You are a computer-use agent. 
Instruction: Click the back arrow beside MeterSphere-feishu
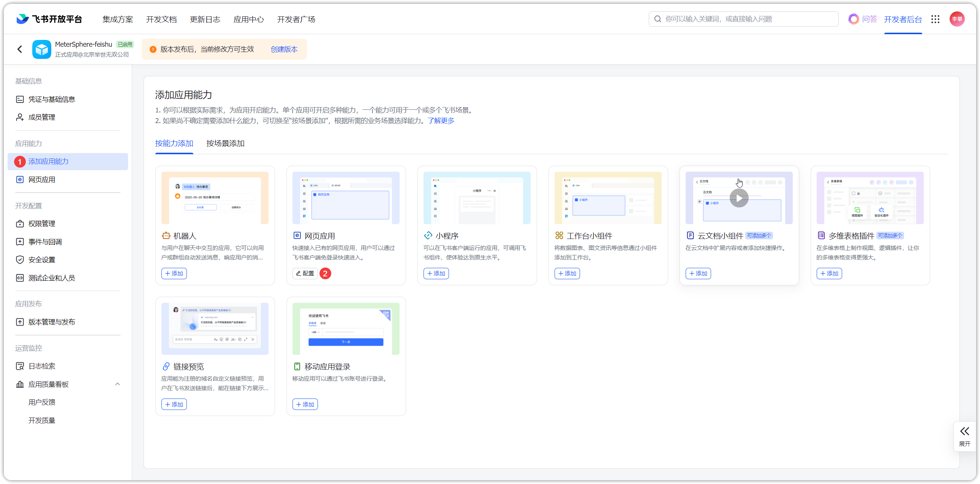tap(20, 49)
